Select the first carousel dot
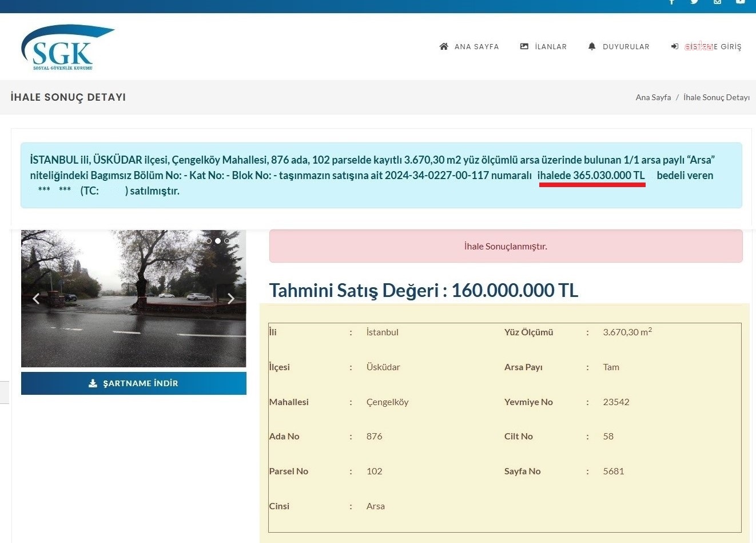Screen dimensions: 756x543 click(209, 241)
